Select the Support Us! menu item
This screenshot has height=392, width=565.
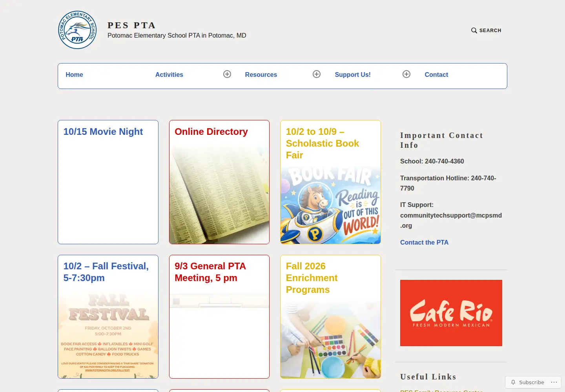tap(353, 74)
